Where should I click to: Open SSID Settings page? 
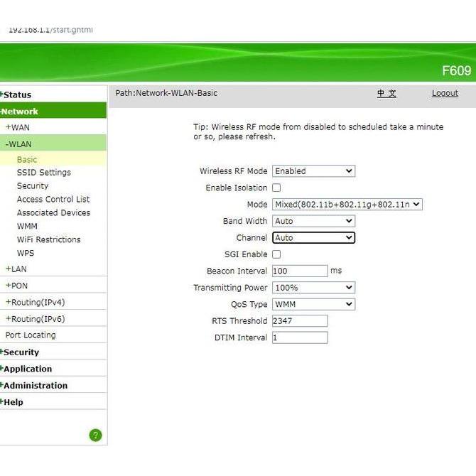44,173
